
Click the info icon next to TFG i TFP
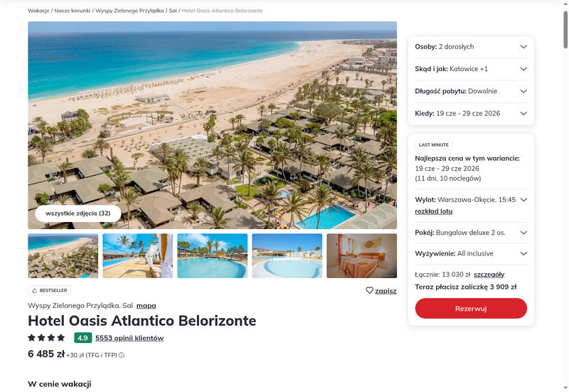122,355
